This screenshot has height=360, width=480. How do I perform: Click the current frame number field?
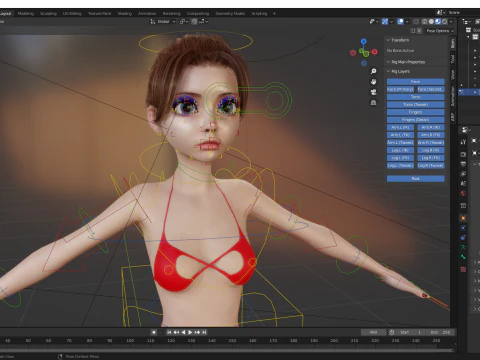pos(373,332)
